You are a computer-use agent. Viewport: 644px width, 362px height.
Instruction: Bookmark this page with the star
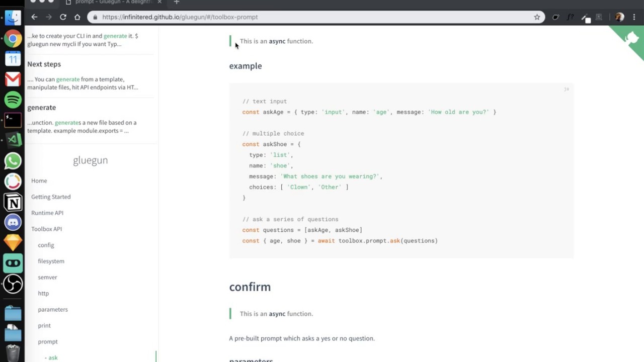pos(537,17)
